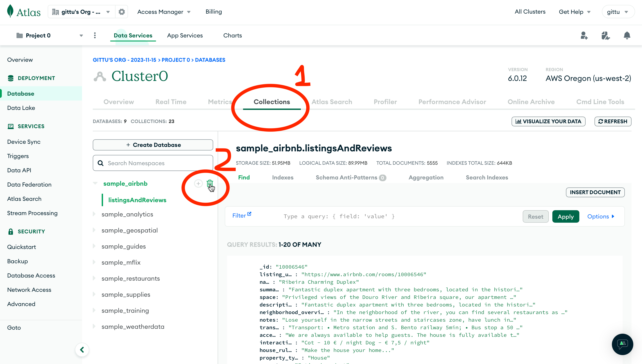Open the support chat bubble

click(x=623, y=344)
